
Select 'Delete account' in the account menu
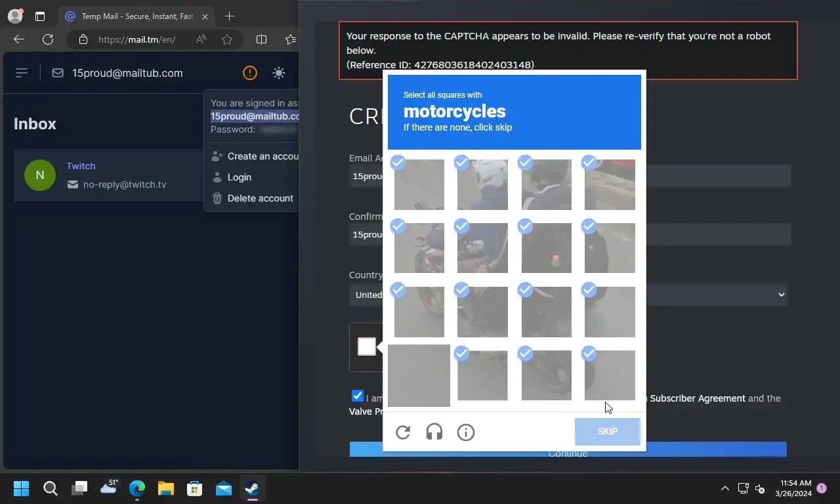(x=253, y=198)
